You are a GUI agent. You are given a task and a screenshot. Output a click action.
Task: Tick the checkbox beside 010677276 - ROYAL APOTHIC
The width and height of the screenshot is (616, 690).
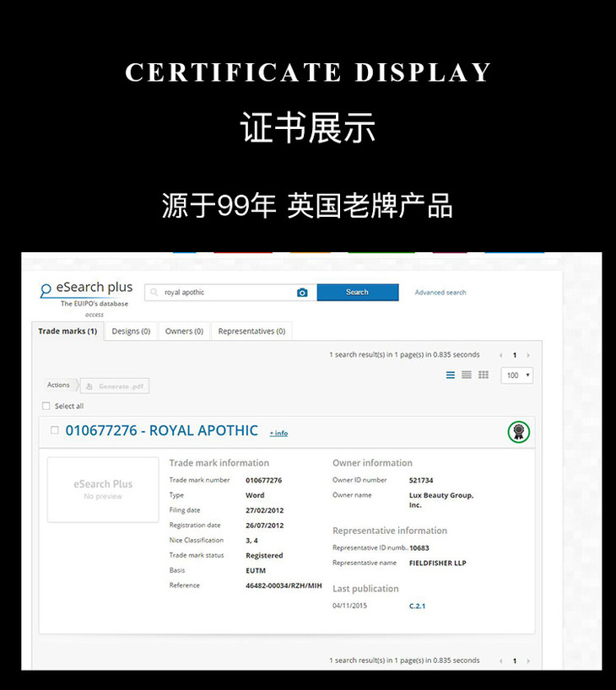click(55, 430)
